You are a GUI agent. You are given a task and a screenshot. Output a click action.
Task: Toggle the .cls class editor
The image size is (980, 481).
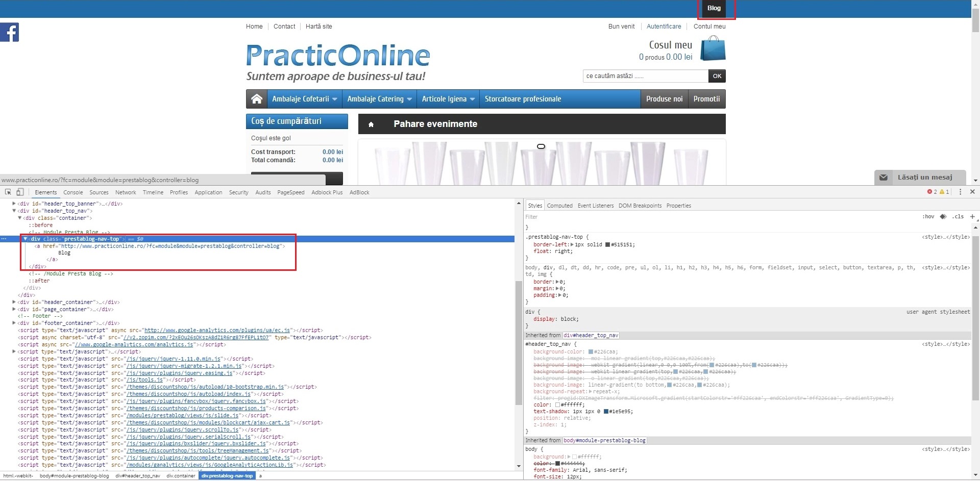click(x=958, y=217)
